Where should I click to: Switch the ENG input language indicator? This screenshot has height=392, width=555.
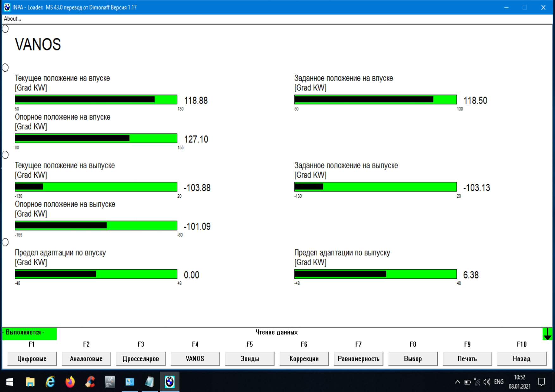(499, 382)
